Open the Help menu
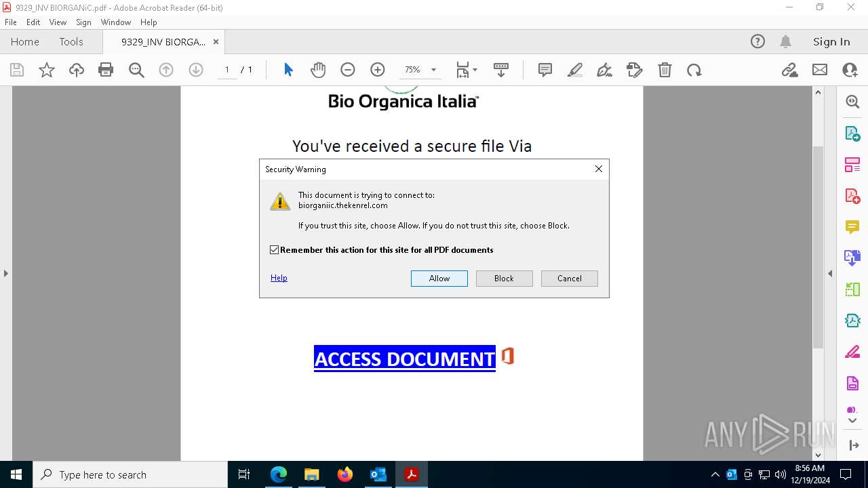Screen dimensions: 868x488 [x=149, y=22]
